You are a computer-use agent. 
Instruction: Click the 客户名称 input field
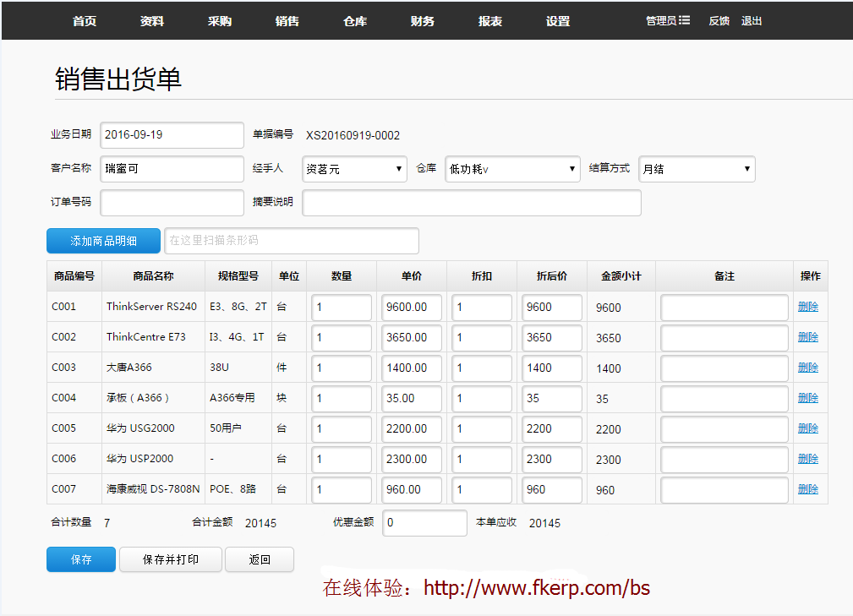click(172, 168)
